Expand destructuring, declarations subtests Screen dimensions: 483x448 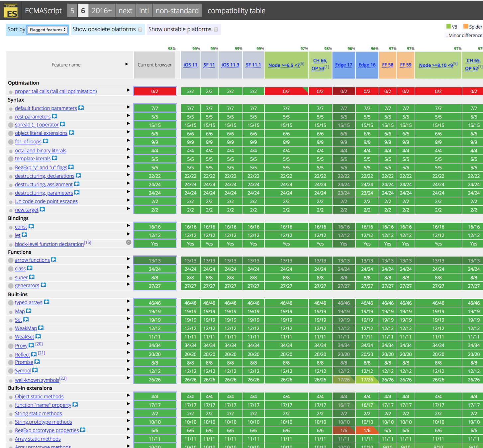click(x=128, y=175)
